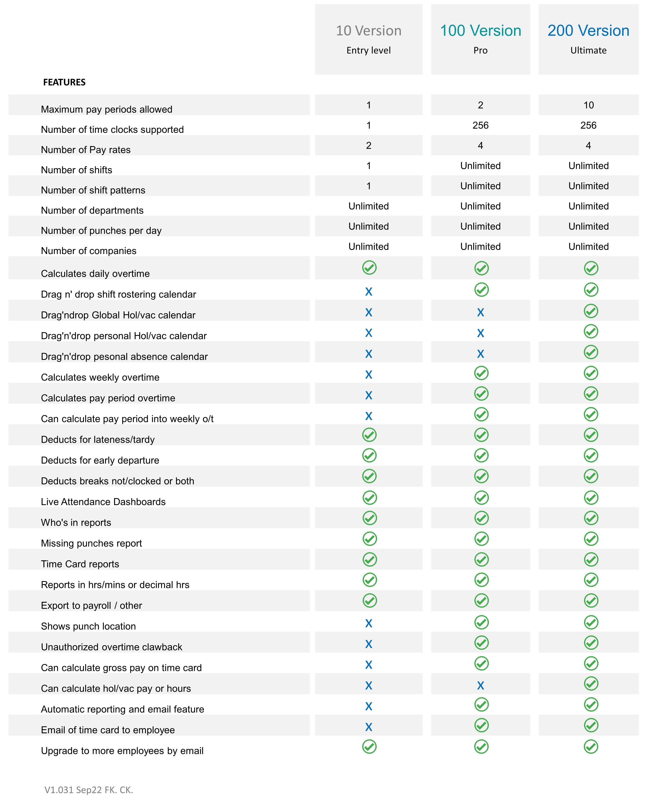The width and height of the screenshot is (646, 812).
Task: Select the 200 Version Ultimate header
Action: (x=588, y=39)
